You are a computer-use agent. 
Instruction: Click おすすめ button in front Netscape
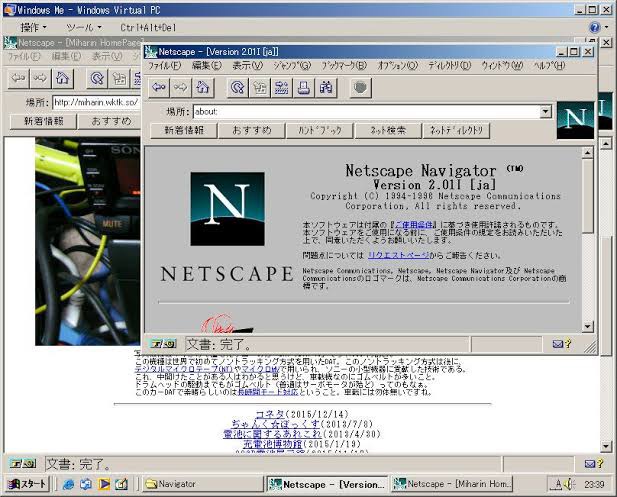(x=252, y=130)
